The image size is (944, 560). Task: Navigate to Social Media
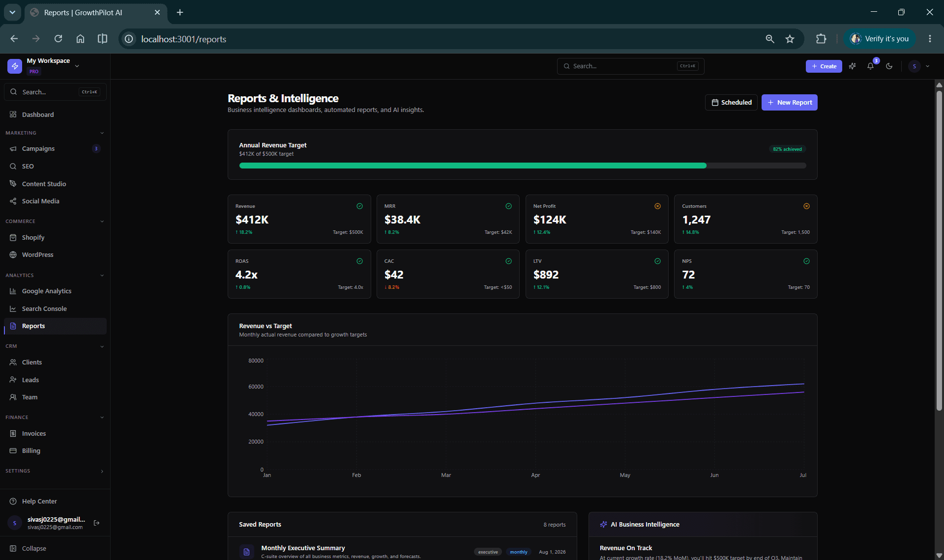point(55,201)
